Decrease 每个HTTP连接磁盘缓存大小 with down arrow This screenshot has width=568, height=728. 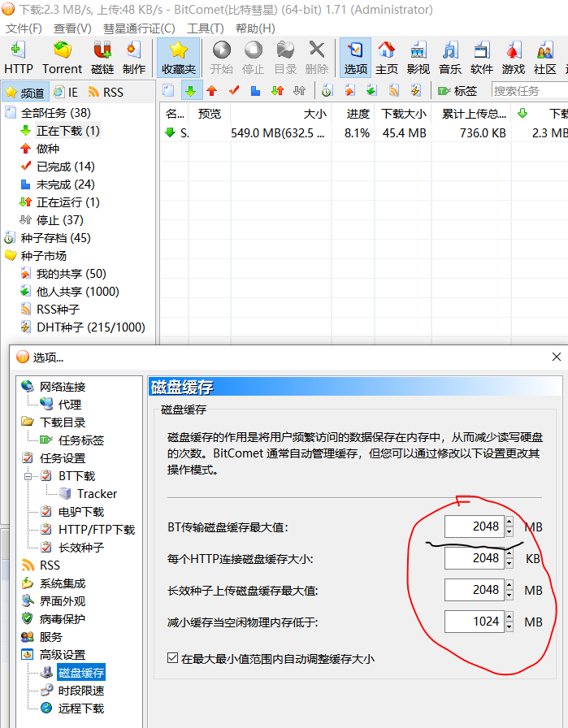(x=509, y=563)
